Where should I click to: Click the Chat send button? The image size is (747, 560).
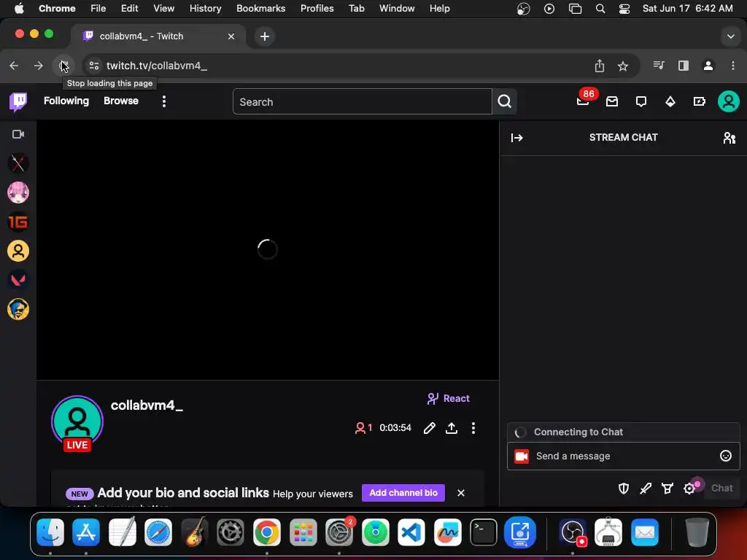coord(721,488)
